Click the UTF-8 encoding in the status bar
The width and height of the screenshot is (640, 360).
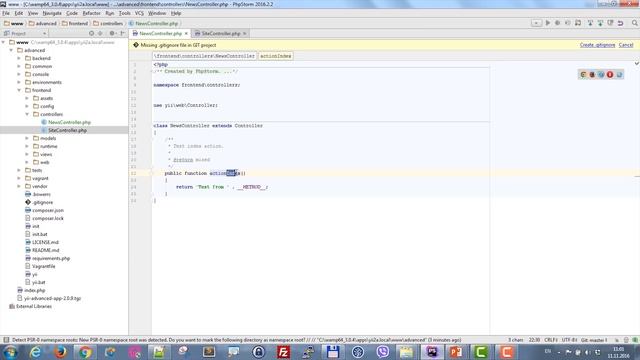569,340
